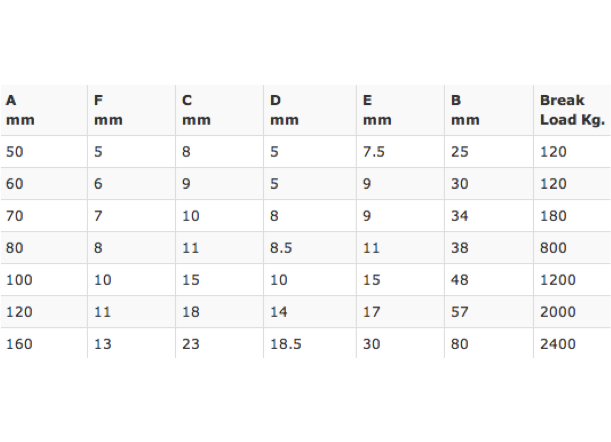
Task: Click the 'A mm' column header
Action: pos(44,110)
